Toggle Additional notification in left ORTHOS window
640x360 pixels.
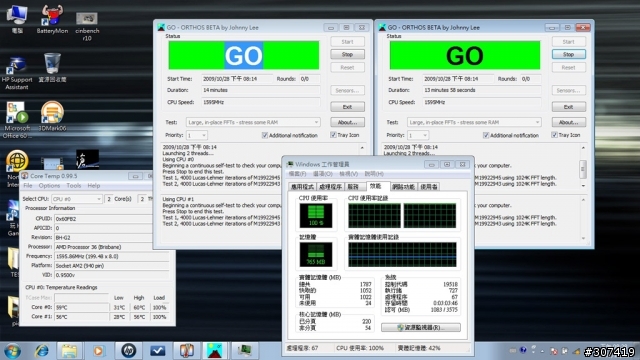tap(264, 135)
